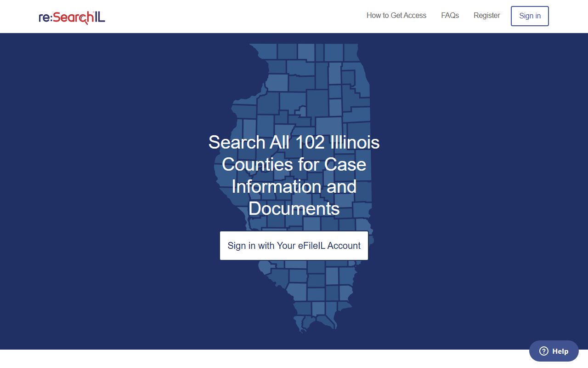The image size is (588, 368).
Task: Open the How to Get Access page
Action: tap(396, 16)
